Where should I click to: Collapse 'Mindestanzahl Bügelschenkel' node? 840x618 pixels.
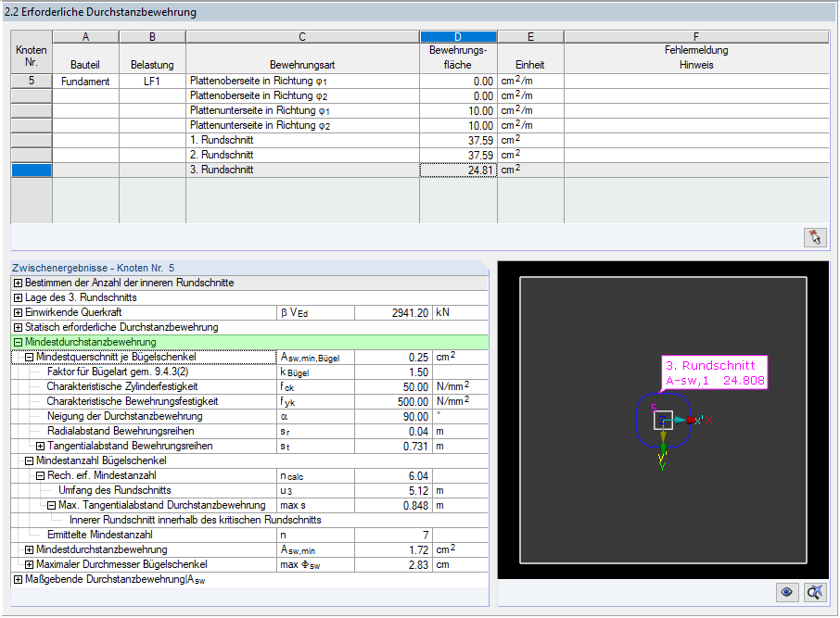click(x=29, y=461)
